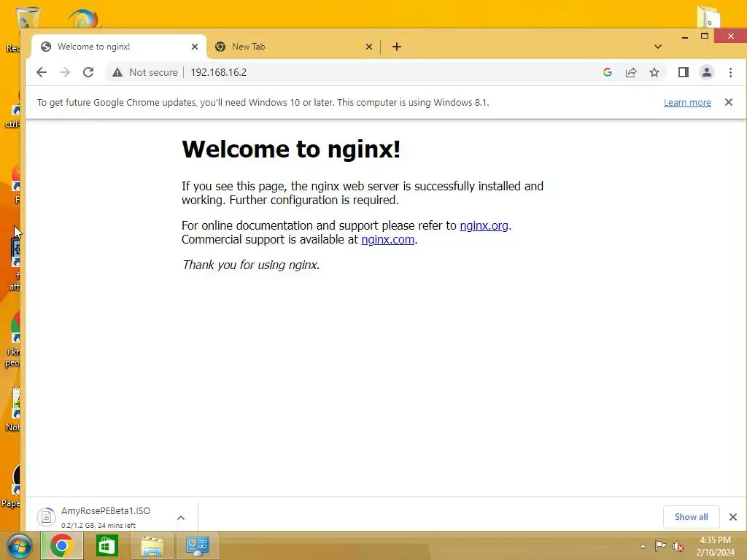Open the Windows Store taskbar icon
This screenshot has width=747, height=560.
107,545
